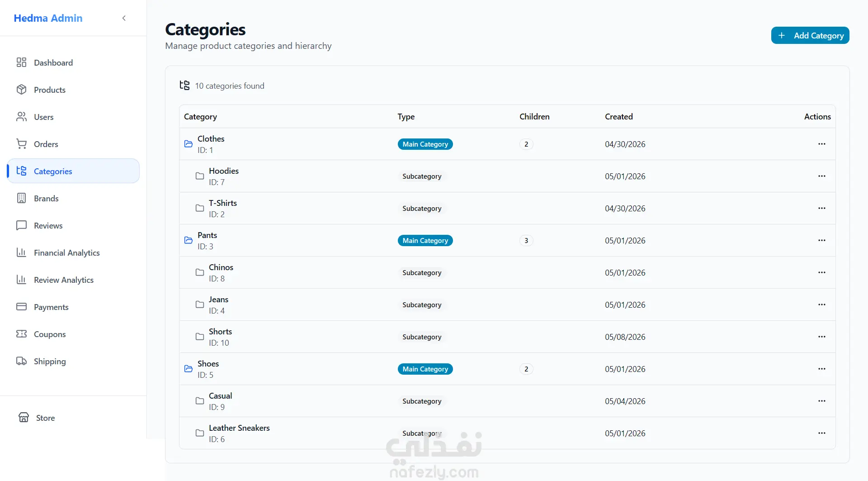This screenshot has height=481, width=868.
Task: Open actions menu for Hoodies row
Action: pos(821,176)
